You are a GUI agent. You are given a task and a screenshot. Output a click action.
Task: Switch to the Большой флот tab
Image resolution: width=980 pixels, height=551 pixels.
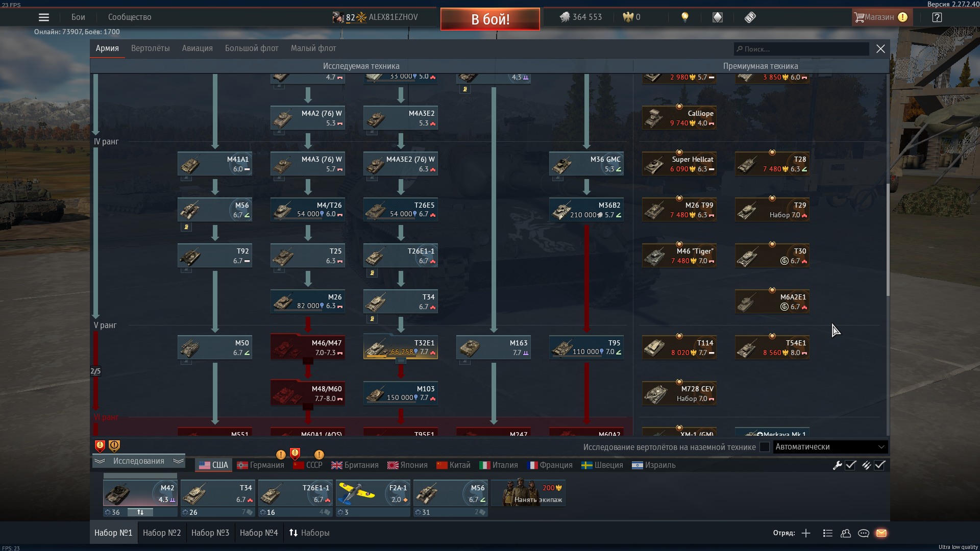point(252,48)
